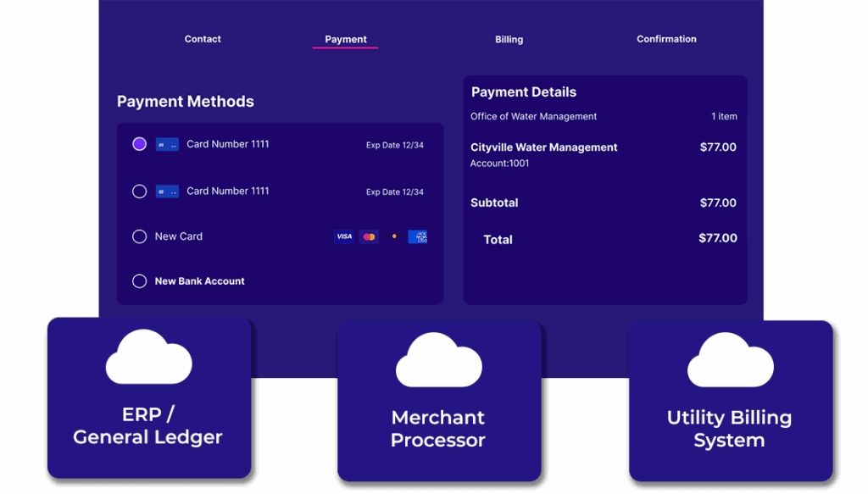This screenshot has width=868, height=494.
Task: Click the Cityville Water Management line item
Action: click(544, 147)
